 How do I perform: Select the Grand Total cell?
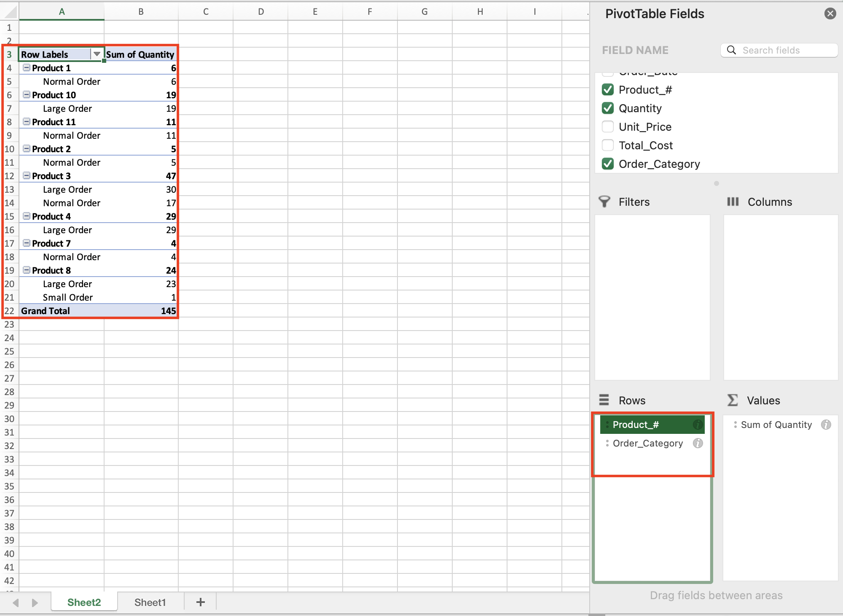click(46, 311)
